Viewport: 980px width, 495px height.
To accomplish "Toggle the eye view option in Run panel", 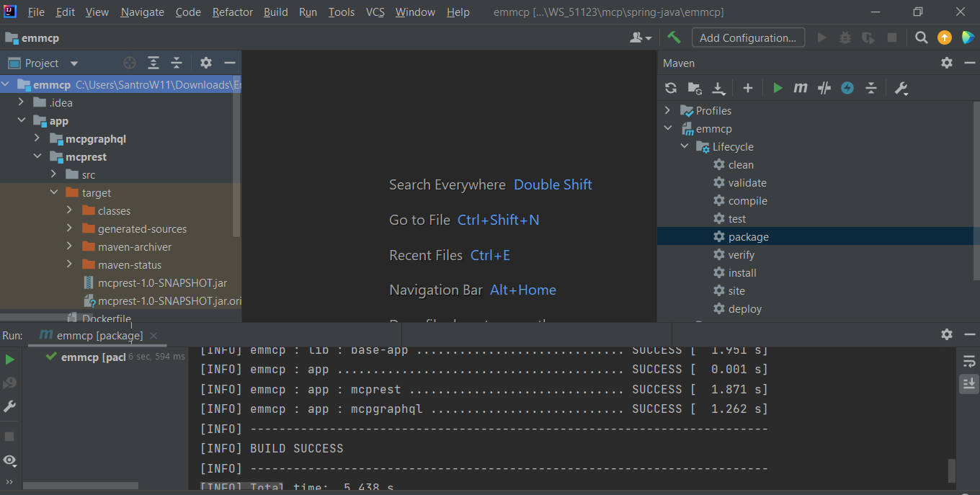I will click(9, 460).
